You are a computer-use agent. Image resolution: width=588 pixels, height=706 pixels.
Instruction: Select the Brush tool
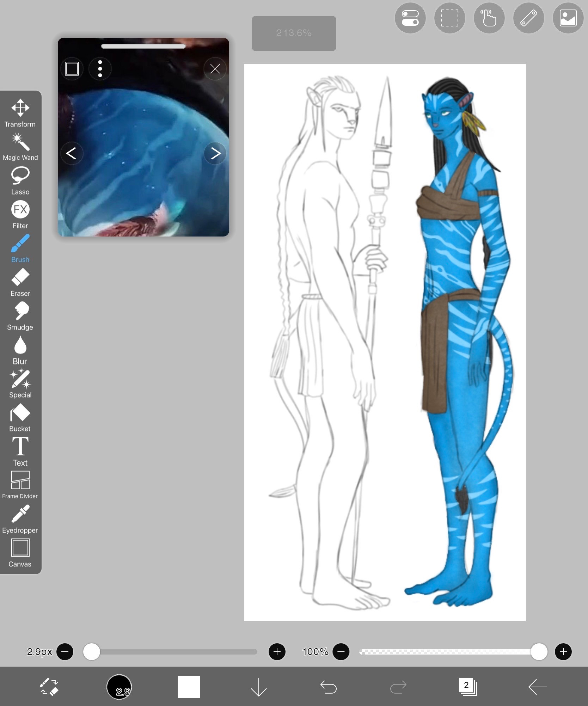(20, 248)
